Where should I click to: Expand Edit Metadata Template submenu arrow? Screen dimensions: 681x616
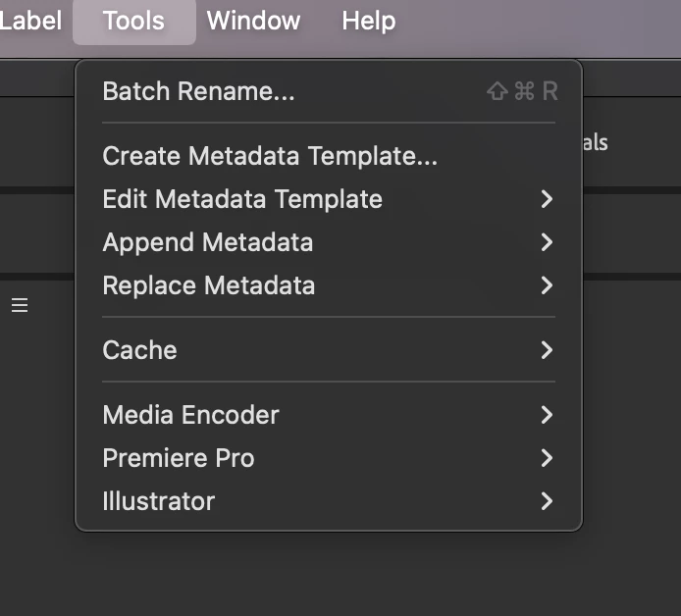547,199
